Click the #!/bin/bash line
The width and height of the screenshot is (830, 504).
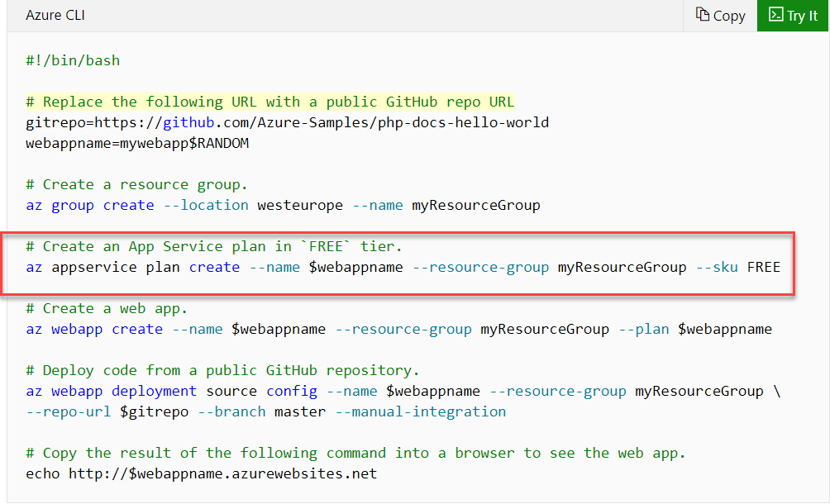tap(73, 61)
